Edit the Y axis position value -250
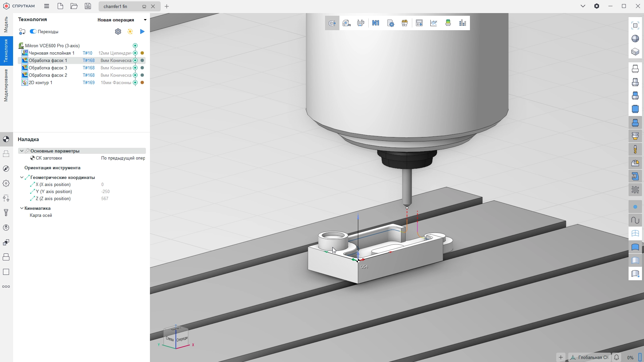This screenshot has height=362, width=644. [106, 192]
